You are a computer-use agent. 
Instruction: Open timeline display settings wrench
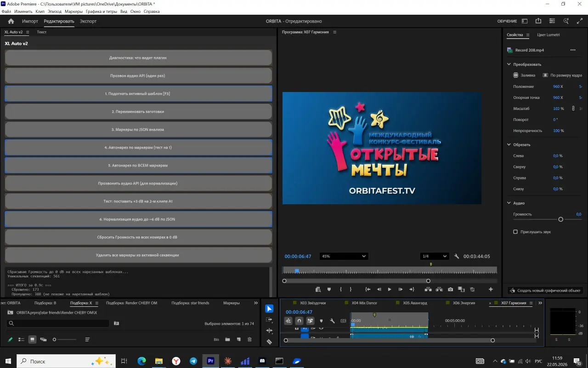click(332, 321)
